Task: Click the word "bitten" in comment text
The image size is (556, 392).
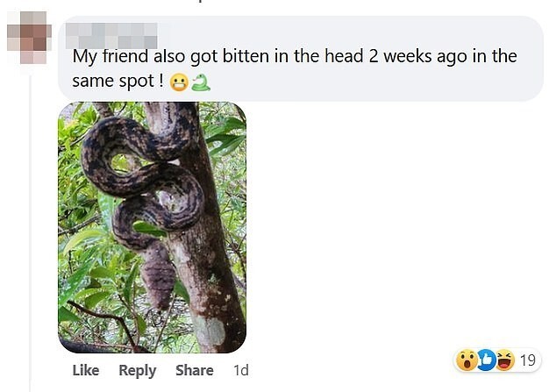Action: point(246,56)
